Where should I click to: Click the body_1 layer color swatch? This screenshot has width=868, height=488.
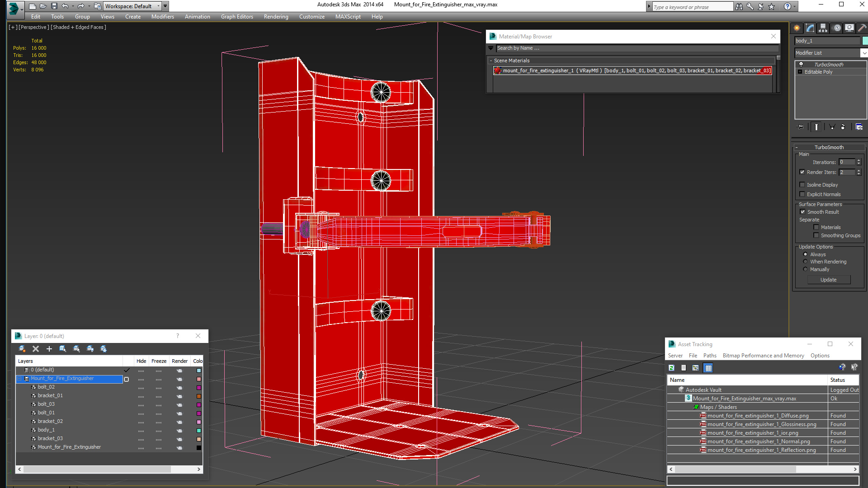click(x=198, y=430)
